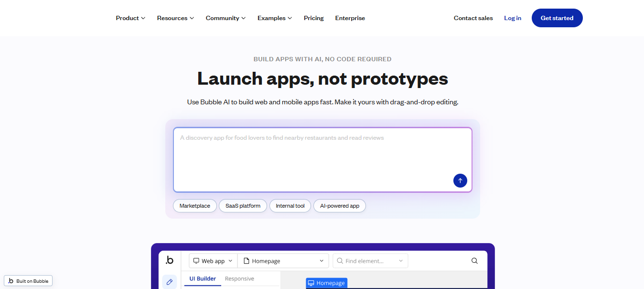
Task: Choose the Marketplace suggestion chip
Action: (195, 206)
